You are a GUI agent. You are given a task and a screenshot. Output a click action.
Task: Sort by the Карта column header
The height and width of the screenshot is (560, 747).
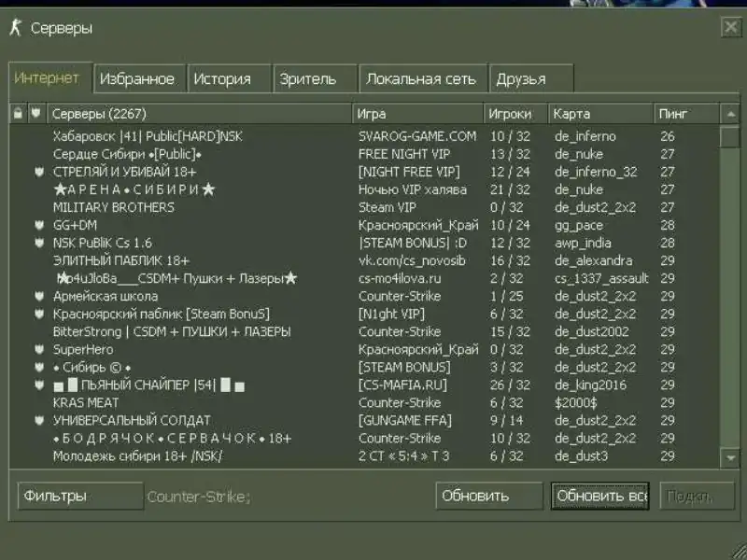coord(601,114)
